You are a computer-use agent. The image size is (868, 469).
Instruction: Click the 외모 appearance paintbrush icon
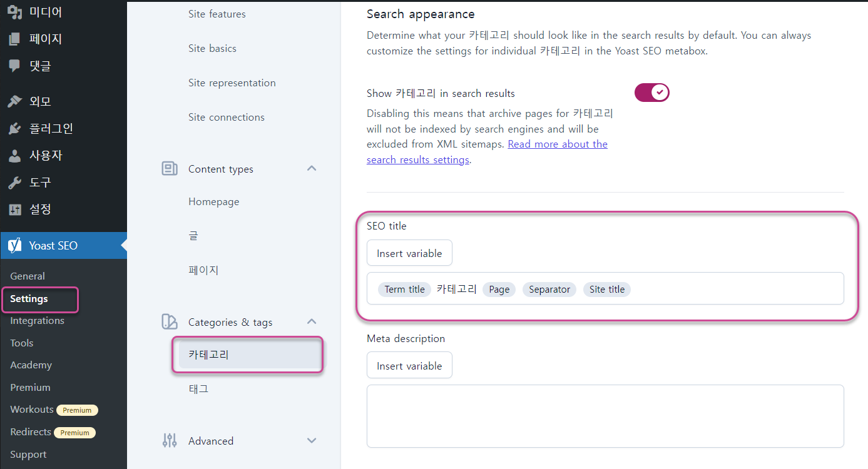click(x=15, y=101)
